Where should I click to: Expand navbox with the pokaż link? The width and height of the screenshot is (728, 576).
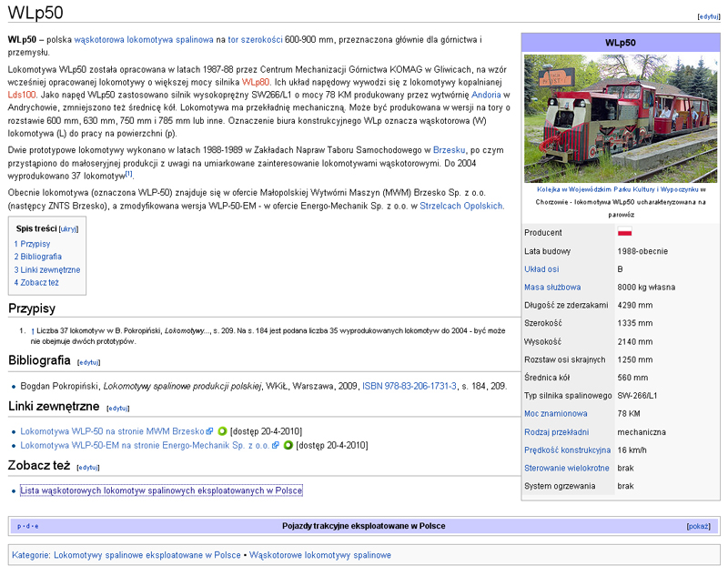click(x=698, y=526)
